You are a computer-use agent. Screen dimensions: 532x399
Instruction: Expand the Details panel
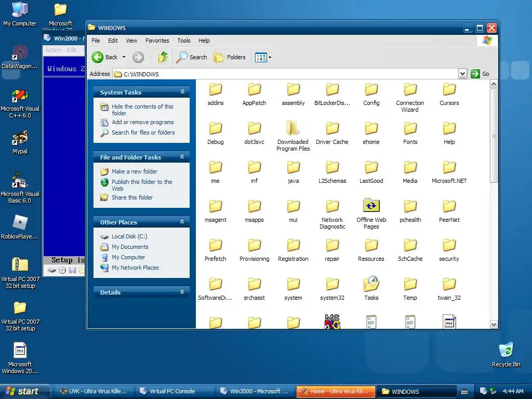[182, 292]
